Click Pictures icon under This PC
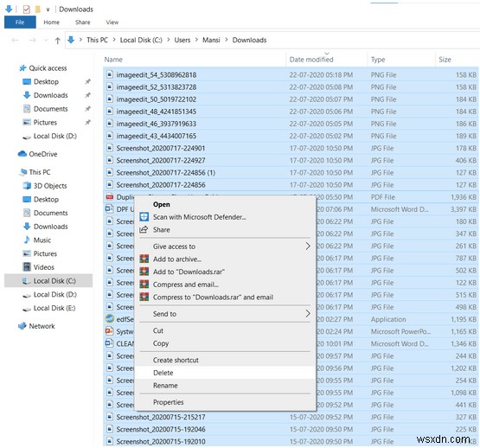Viewport: 480px width, 448px height. [27, 253]
